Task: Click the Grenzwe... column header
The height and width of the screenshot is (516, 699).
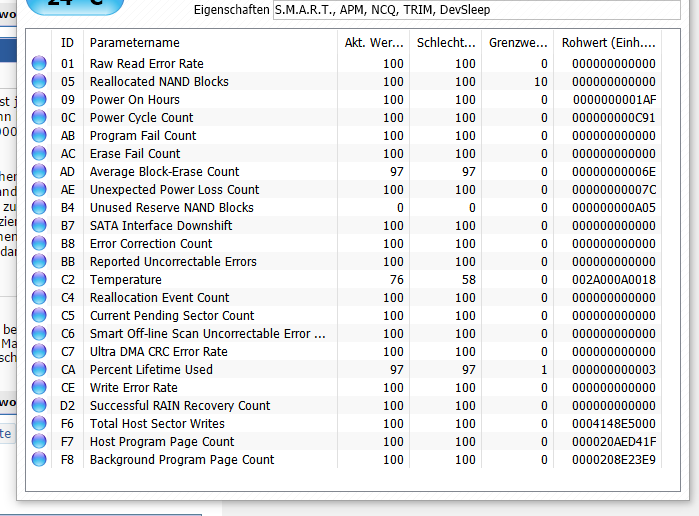Action: pyautogui.click(x=518, y=43)
